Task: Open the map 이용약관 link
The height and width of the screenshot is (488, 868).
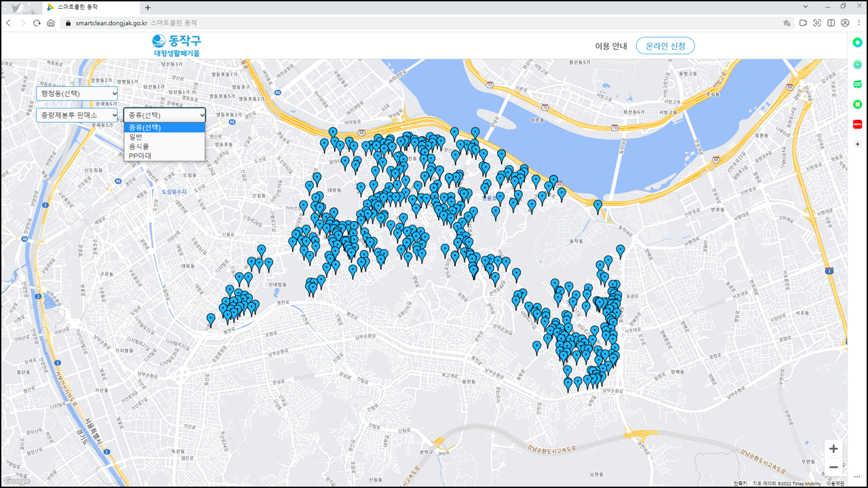Action: [x=835, y=483]
